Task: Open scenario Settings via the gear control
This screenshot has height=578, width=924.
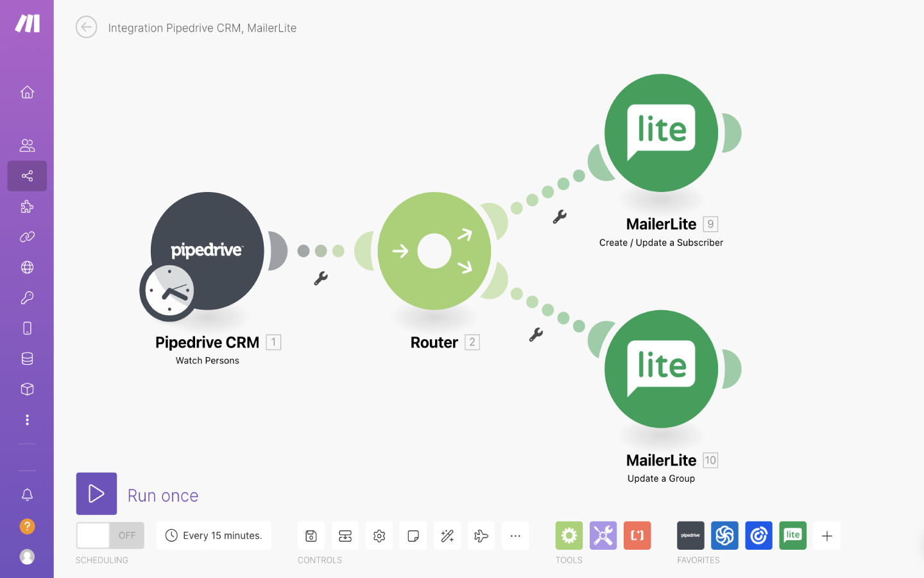Action: tap(379, 535)
